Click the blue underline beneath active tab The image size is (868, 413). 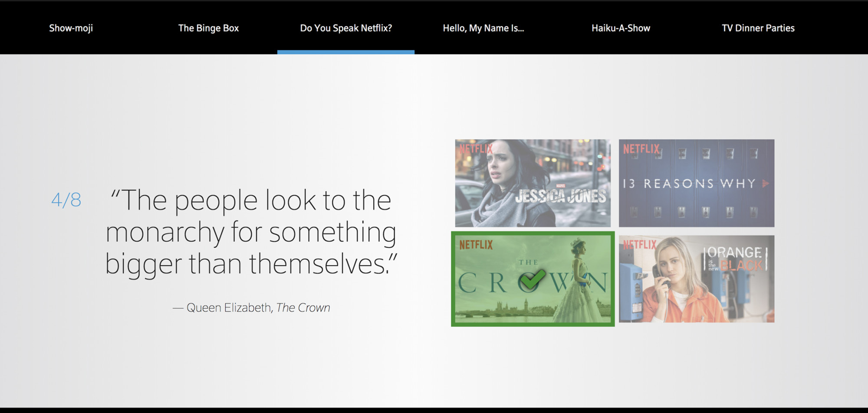[346, 52]
